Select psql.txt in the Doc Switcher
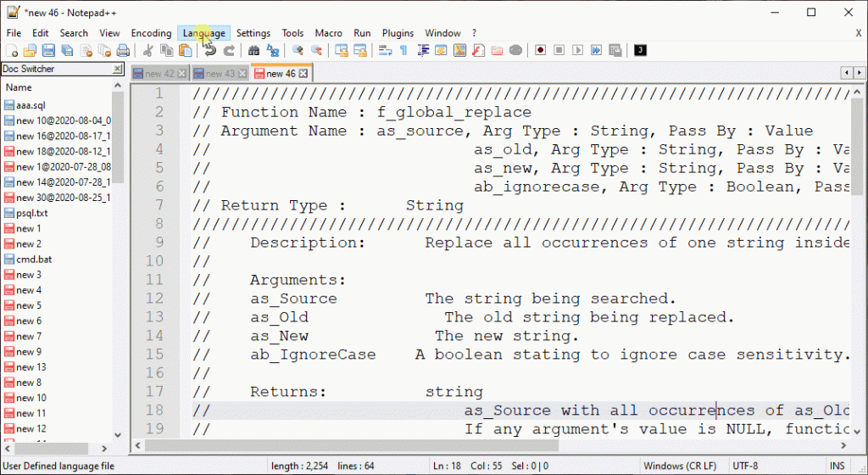Screen dimensions: 868x475 tap(31, 213)
